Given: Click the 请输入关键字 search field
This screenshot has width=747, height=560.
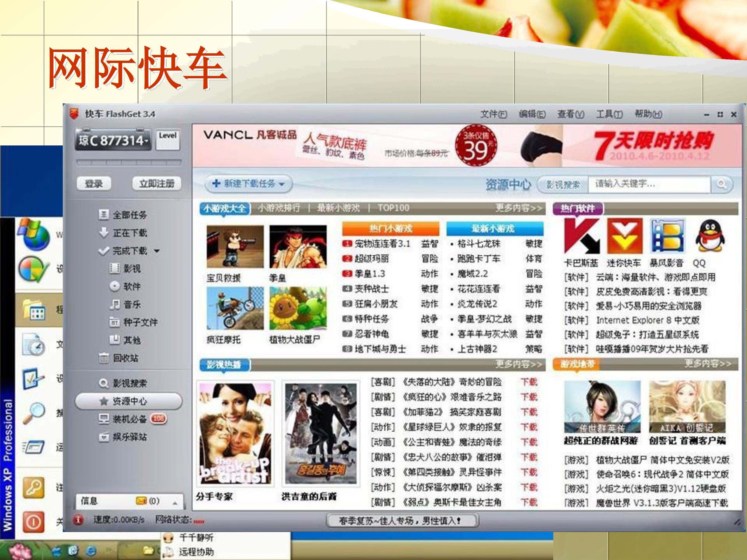Looking at the screenshot, I should [x=649, y=184].
